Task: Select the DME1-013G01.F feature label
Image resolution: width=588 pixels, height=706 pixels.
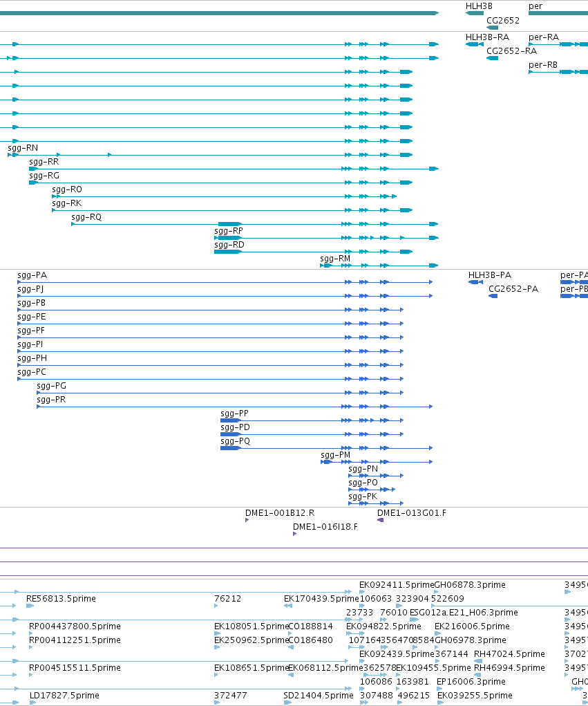Action: click(412, 513)
